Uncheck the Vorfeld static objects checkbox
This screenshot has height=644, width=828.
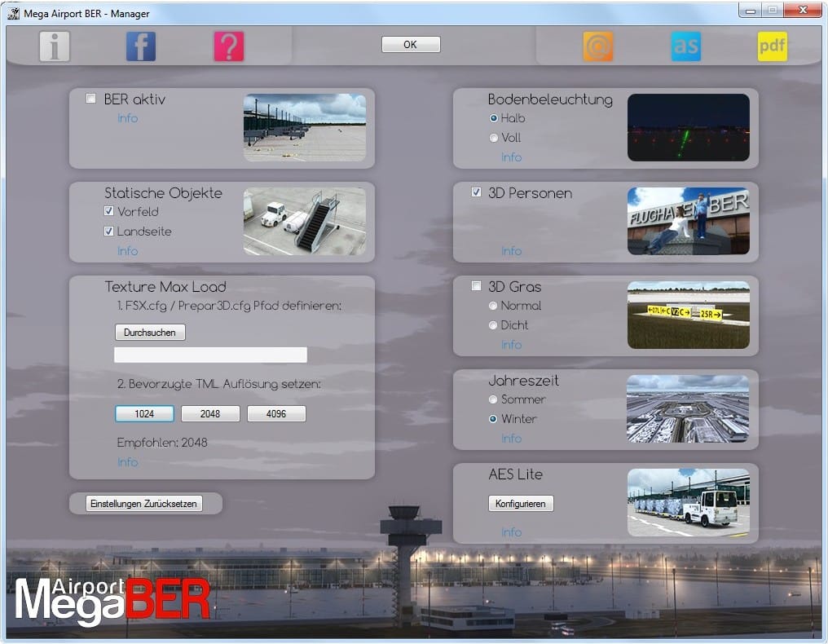click(x=109, y=211)
